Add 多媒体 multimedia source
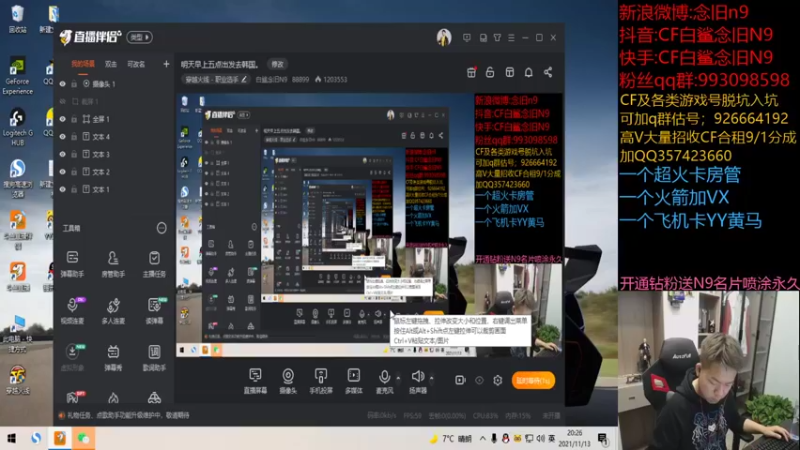The width and height of the screenshot is (800, 450). 354,381
